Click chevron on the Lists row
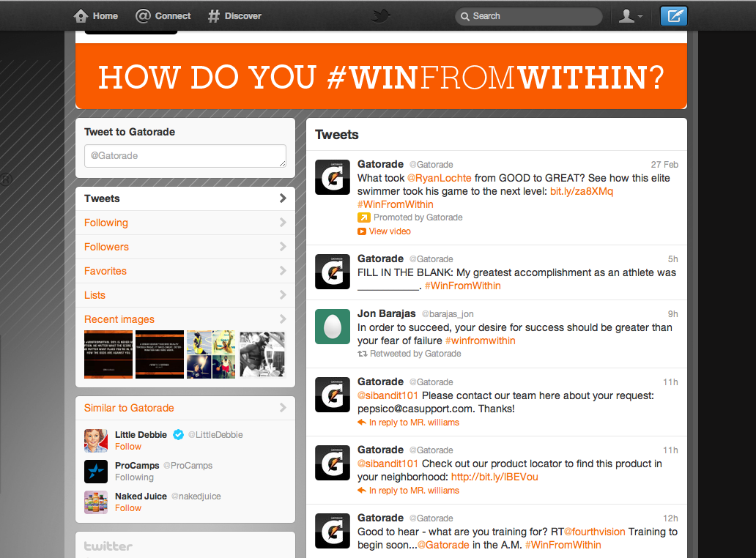This screenshot has width=756, height=558. click(283, 295)
